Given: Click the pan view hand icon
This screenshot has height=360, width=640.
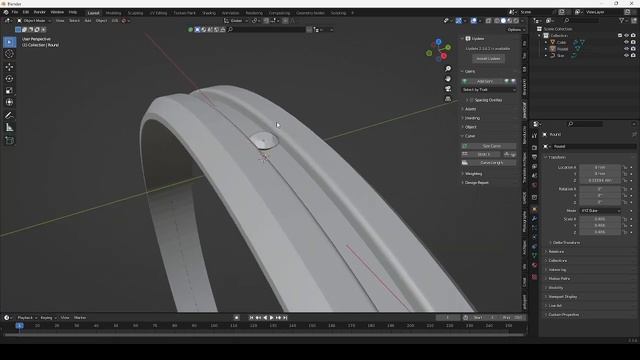Looking at the screenshot, I should (448, 78).
